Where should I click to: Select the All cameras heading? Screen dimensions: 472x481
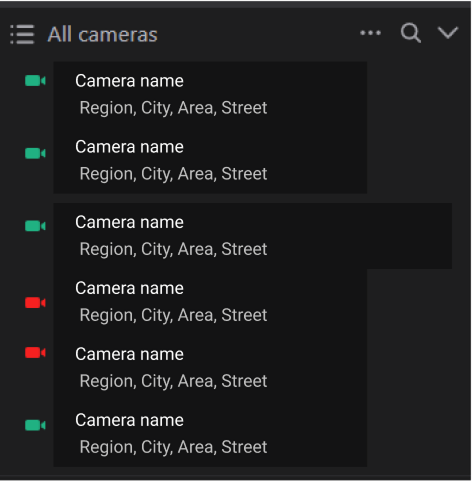pos(102,34)
